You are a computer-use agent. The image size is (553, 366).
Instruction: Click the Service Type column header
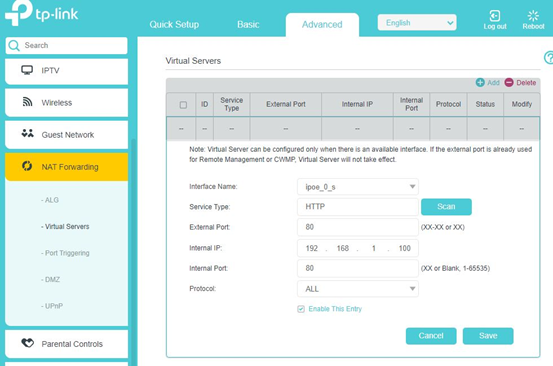tap(232, 104)
